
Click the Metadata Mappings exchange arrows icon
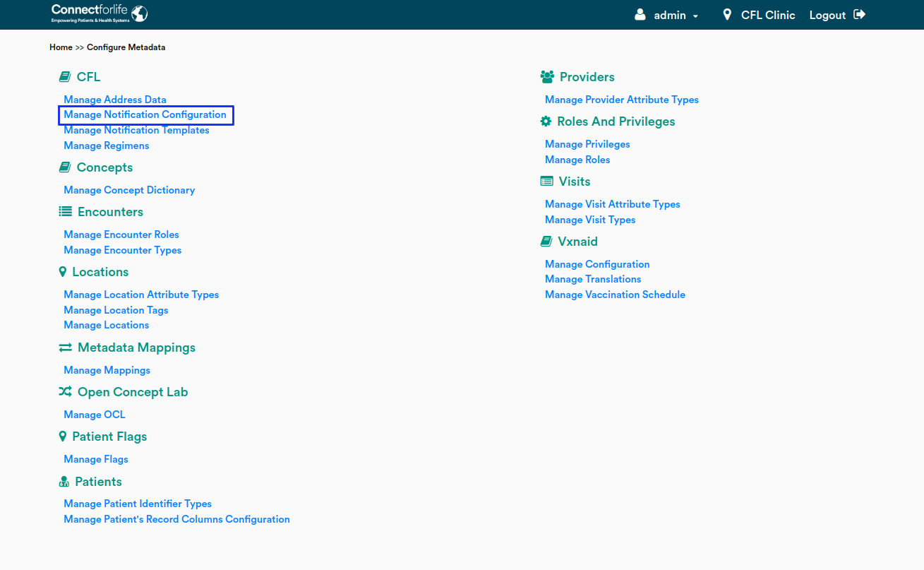coord(65,348)
